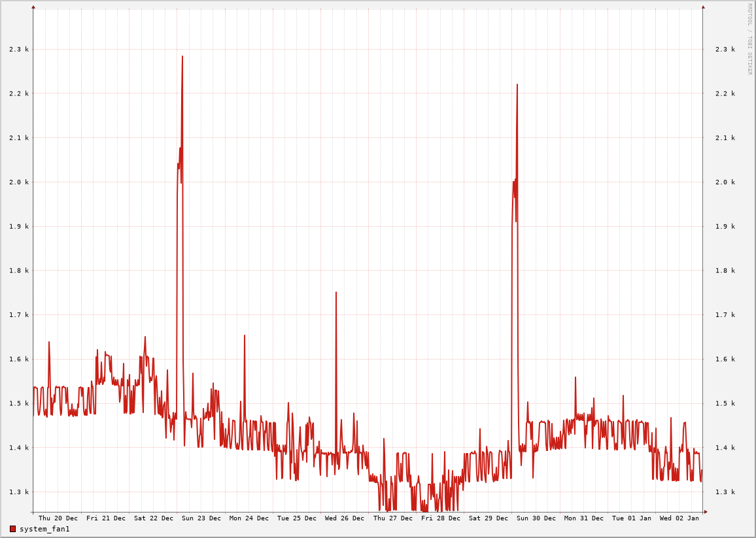756x538 pixels.
Task: Click the red arrow at x-axis right end
Action: (x=706, y=512)
